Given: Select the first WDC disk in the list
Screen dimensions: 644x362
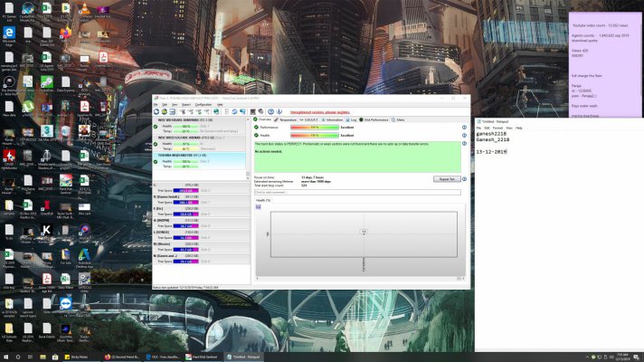Looking at the screenshot, I should click(200, 125).
